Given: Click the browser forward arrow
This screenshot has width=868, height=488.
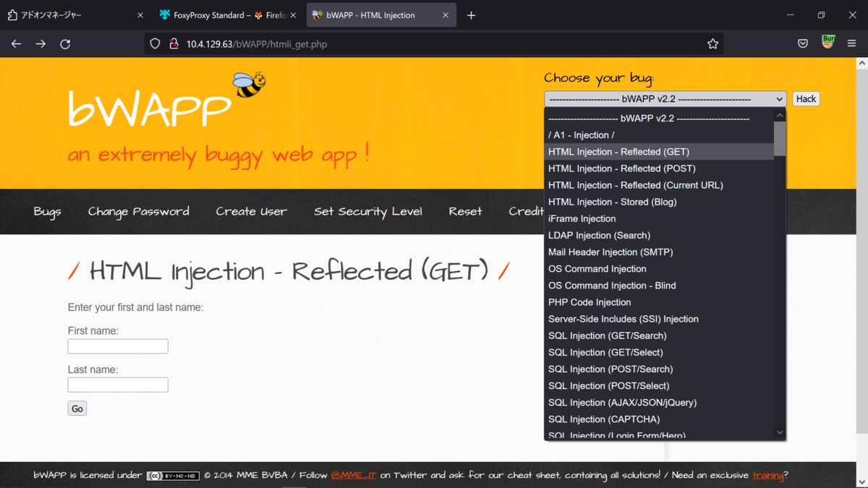Looking at the screenshot, I should pyautogui.click(x=41, y=44).
